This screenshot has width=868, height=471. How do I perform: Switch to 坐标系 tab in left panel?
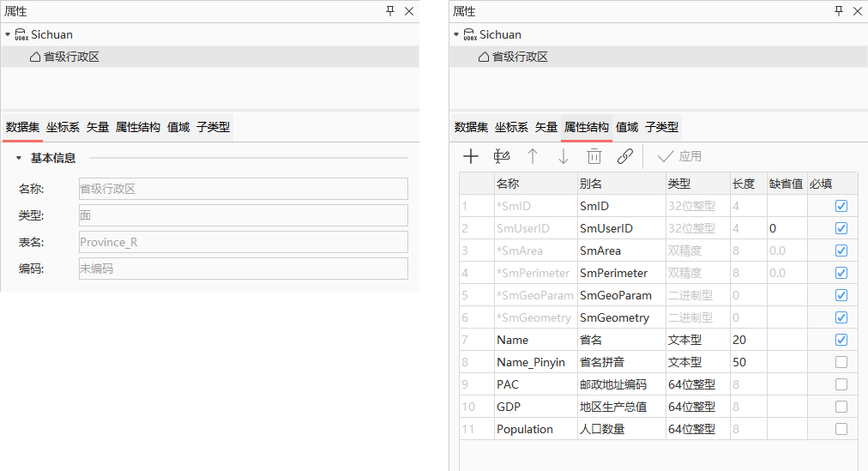pos(63,127)
